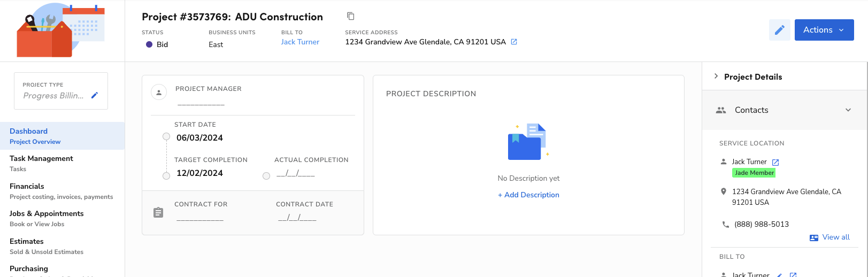868x277 pixels.
Task: Expand the Project Details section
Action: [x=716, y=76]
